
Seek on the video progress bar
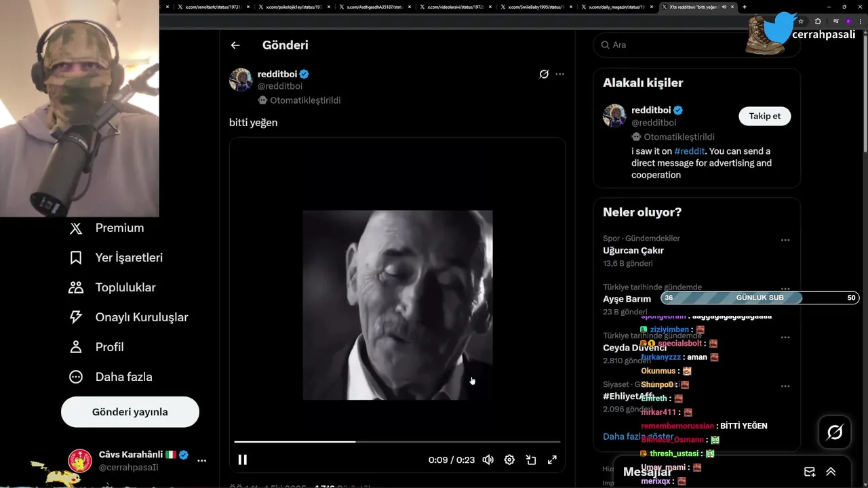(397, 442)
